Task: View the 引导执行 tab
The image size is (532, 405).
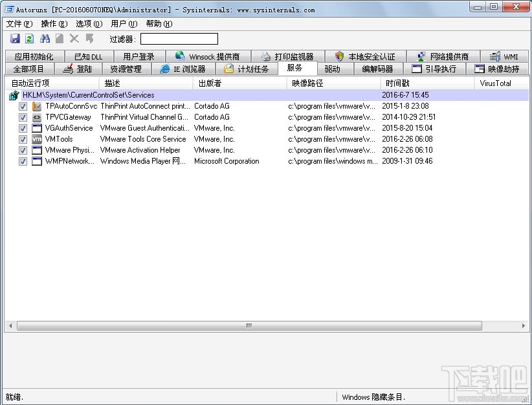Action: [434, 69]
